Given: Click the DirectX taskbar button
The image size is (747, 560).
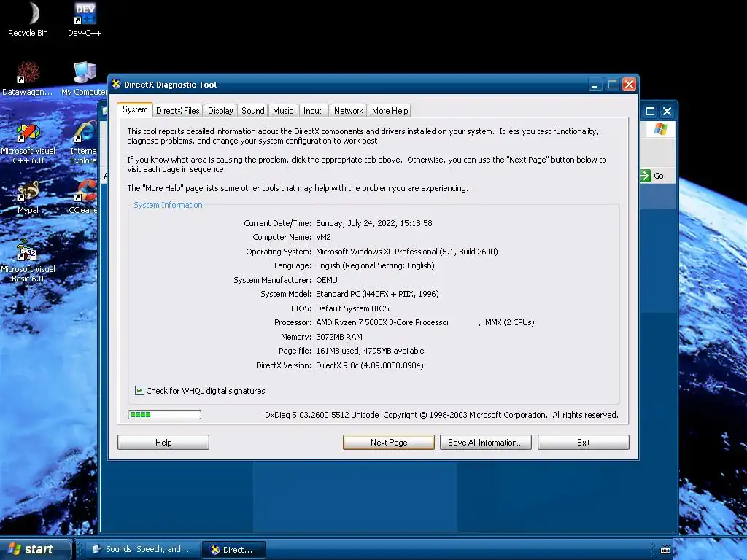Looking at the screenshot, I should tap(233, 550).
